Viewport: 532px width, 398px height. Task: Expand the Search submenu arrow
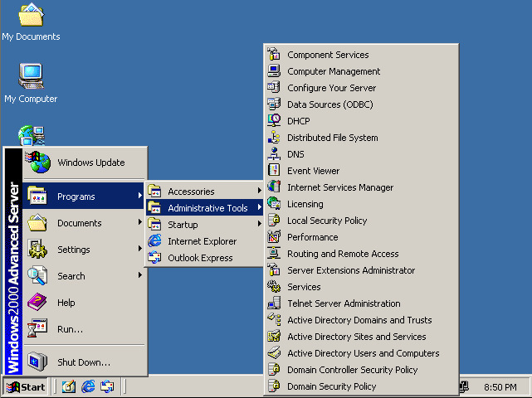[139, 275]
